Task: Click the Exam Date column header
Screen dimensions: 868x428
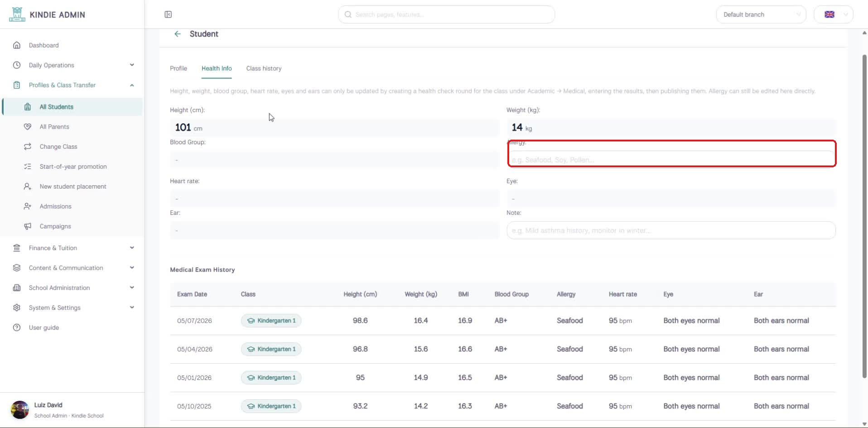Action: click(x=192, y=294)
